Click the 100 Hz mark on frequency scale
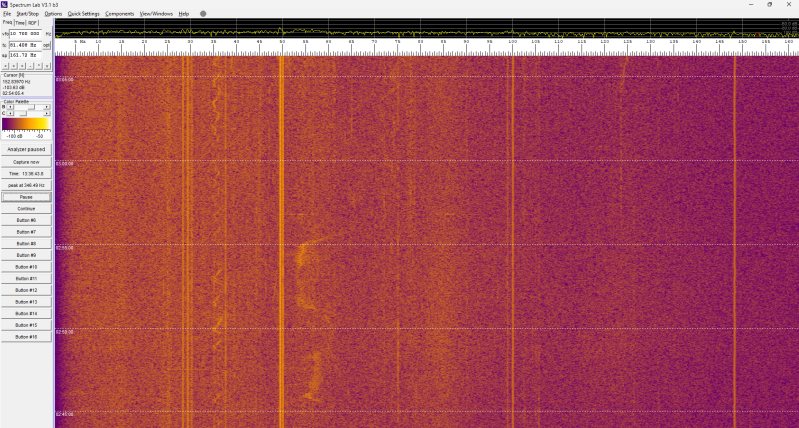The height and width of the screenshot is (428, 799). [x=512, y=42]
